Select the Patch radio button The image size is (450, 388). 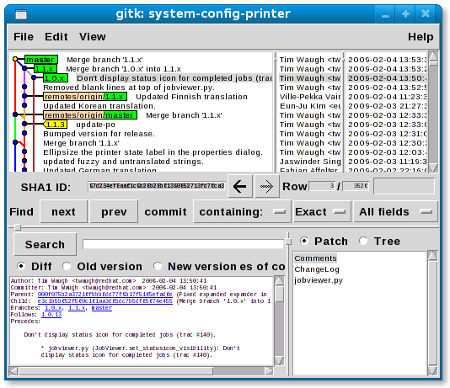(304, 241)
